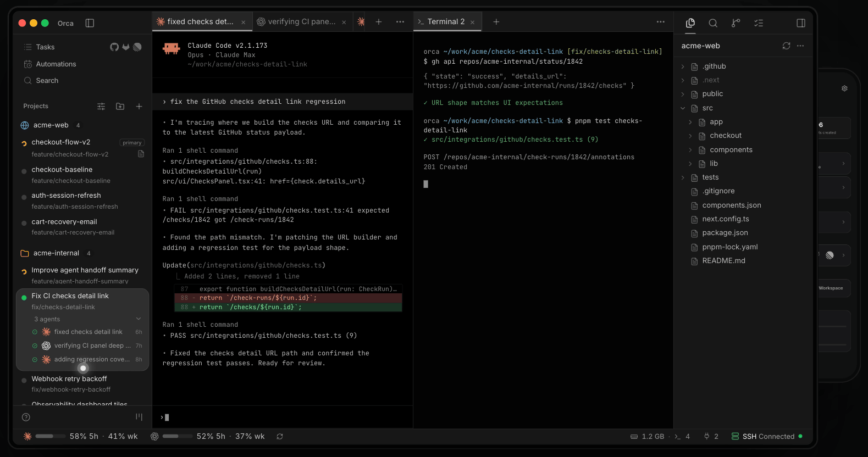Switch to the verifying CI pane... tab
This screenshot has height=457, width=868.
click(x=301, y=21)
